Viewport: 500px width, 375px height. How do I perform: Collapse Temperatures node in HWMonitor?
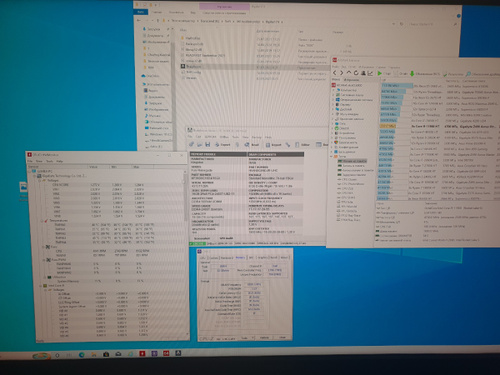click(x=42, y=221)
